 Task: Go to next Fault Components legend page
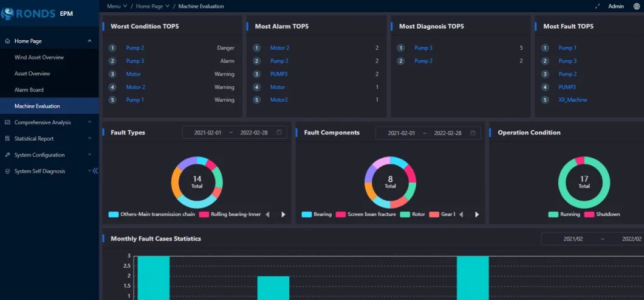(x=476, y=214)
